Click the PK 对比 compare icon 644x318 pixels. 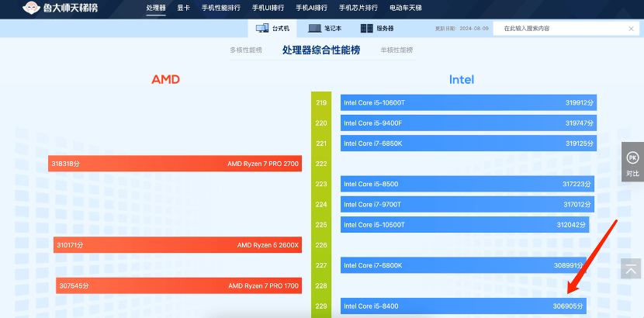(x=632, y=157)
